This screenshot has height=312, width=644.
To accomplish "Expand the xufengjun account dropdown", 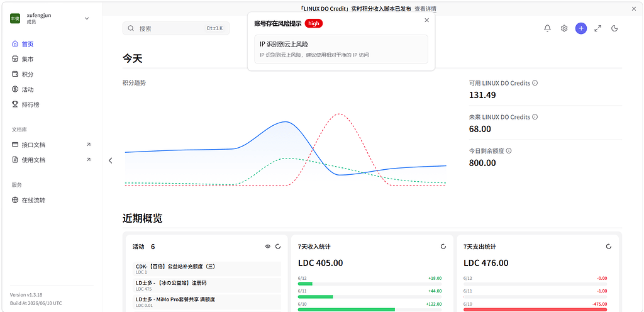I will click(87, 18).
